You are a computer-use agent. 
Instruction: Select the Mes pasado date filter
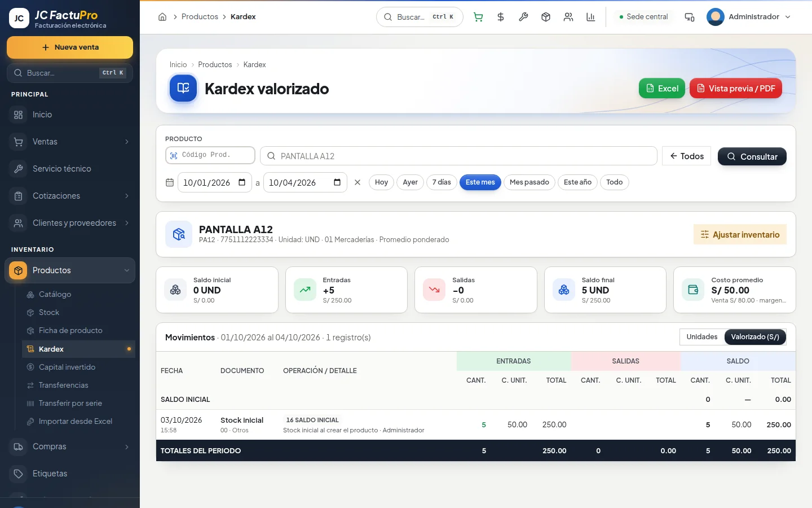[x=529, y=182]
